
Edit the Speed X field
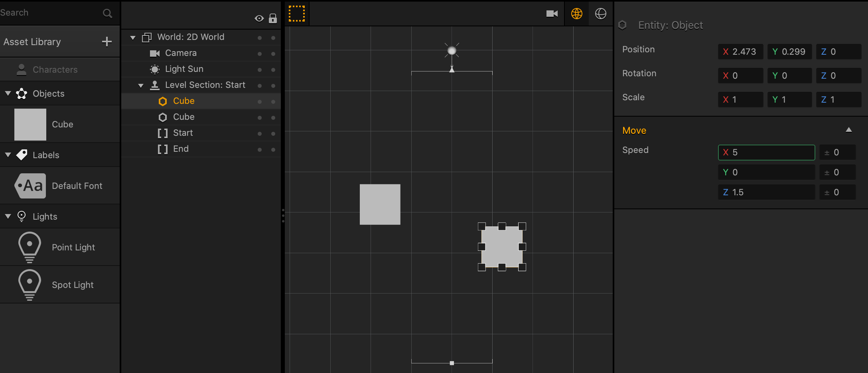pos(767,153)
